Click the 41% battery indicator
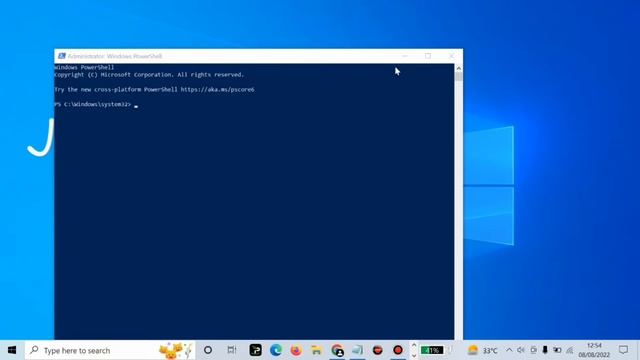Viewport: 640px width, 360px height. [431, 350]
